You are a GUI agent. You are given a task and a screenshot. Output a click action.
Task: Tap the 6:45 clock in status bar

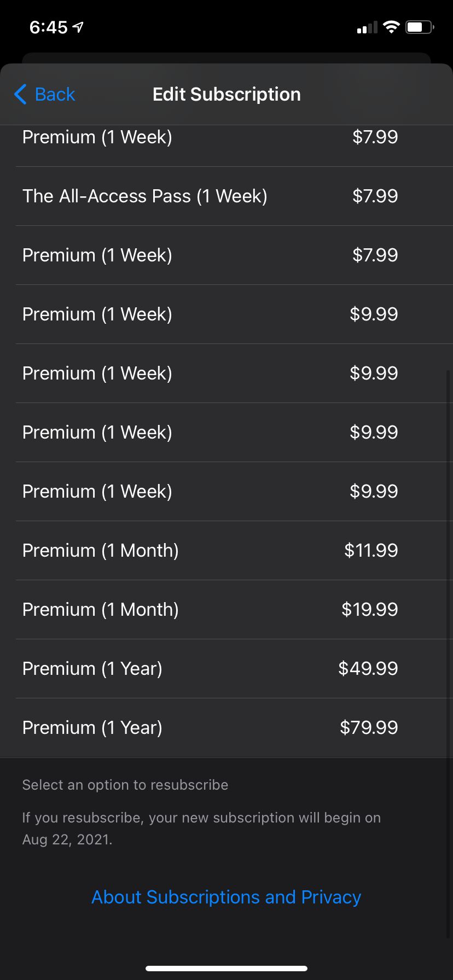pyautogui.click(x=48, y=27)
